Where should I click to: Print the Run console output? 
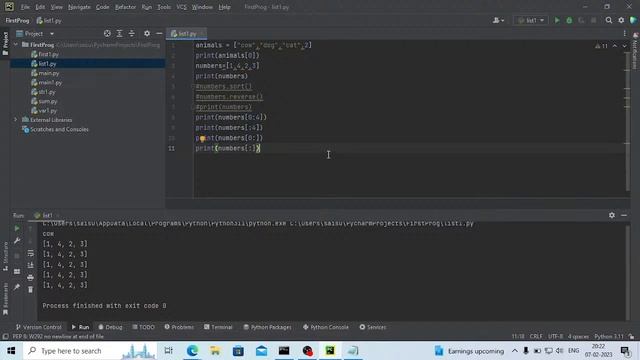coord(31,278)
